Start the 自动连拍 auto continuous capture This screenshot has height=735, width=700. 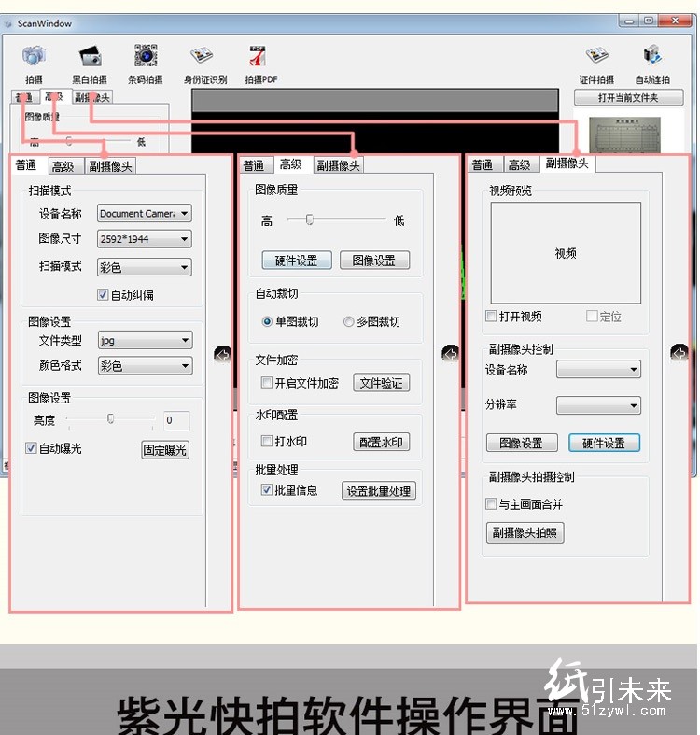pyautogui.click(x=652, y=59)
